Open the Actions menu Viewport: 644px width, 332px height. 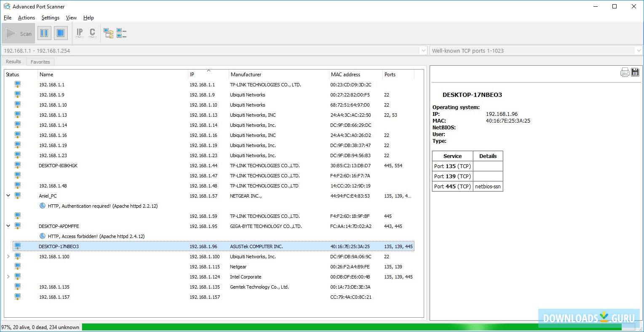27,18
